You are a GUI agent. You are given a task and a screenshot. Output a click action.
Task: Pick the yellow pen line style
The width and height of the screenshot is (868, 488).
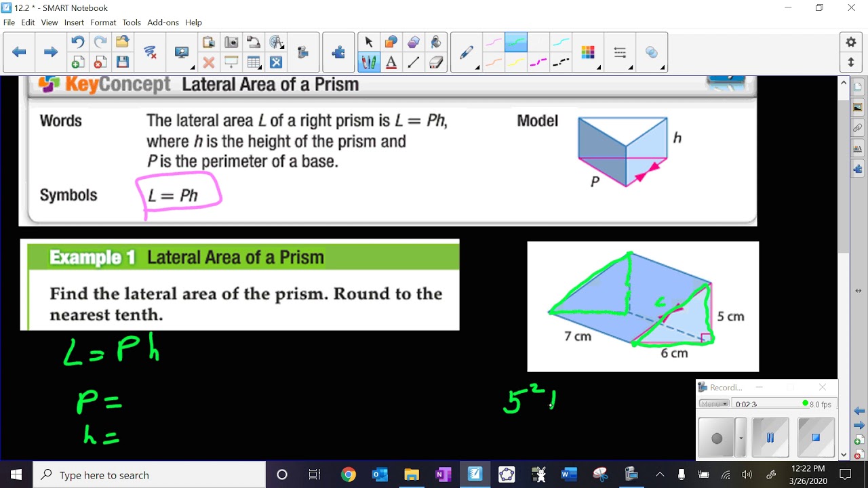[516, 62]
